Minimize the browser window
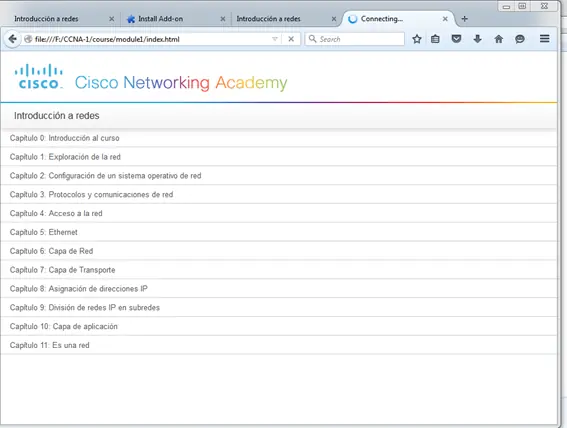Viewport: 567px width, 428px height. (x=506, y=6)
